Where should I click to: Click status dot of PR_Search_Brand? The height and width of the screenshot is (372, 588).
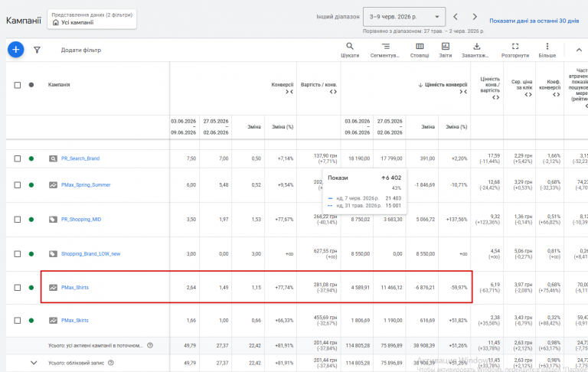[x=31, y=158]
